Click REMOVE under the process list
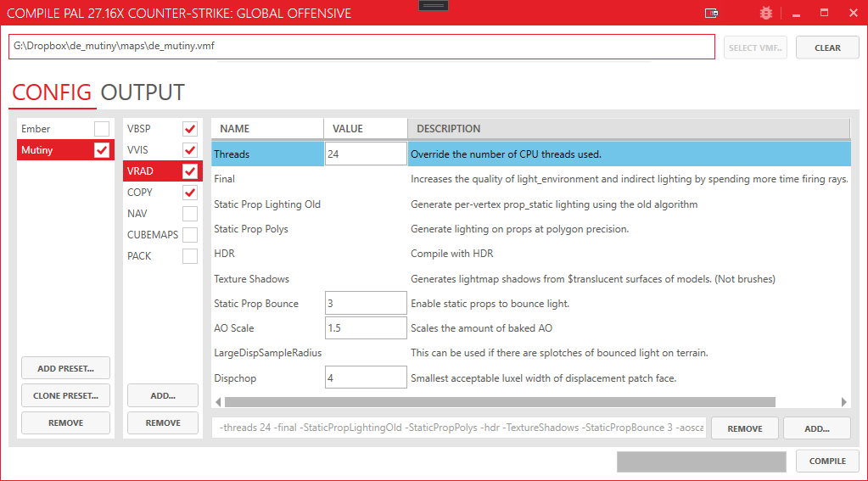 [163, 422]
